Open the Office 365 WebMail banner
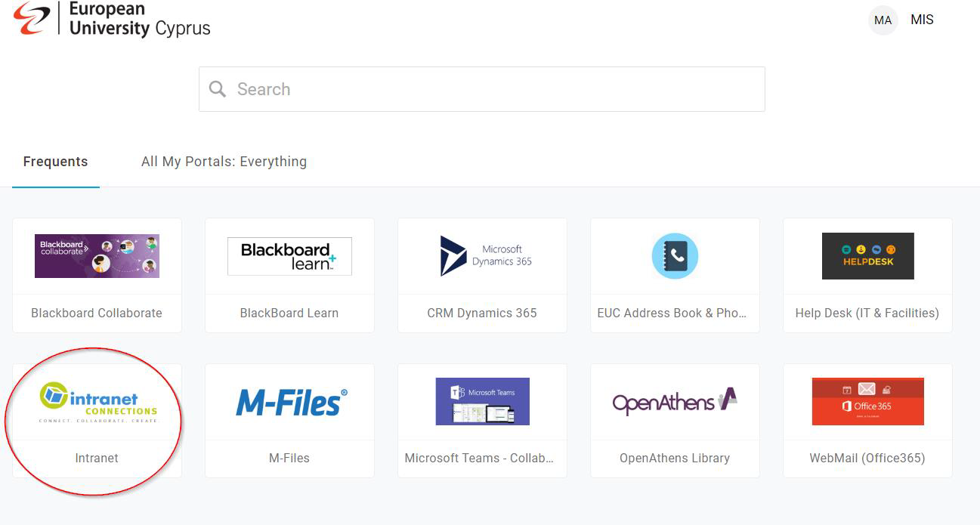The width and height of the screenshot is (980, 525). click(x=867, y=401)
